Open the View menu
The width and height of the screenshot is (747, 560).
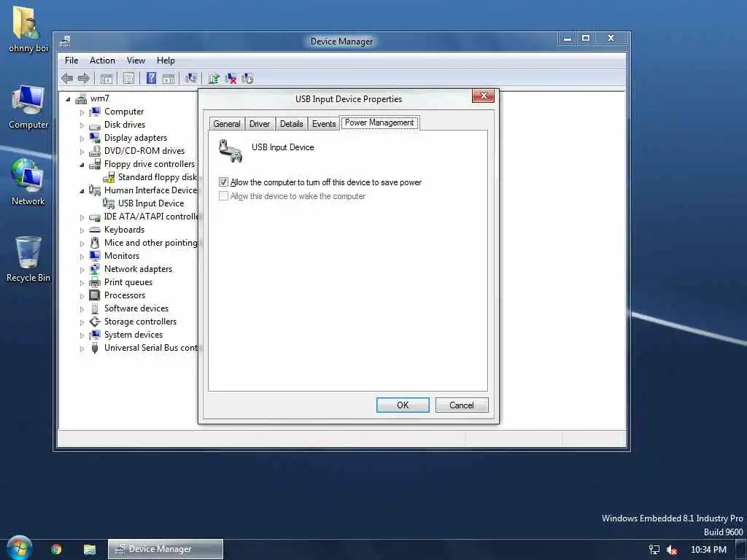pos(136,61)
